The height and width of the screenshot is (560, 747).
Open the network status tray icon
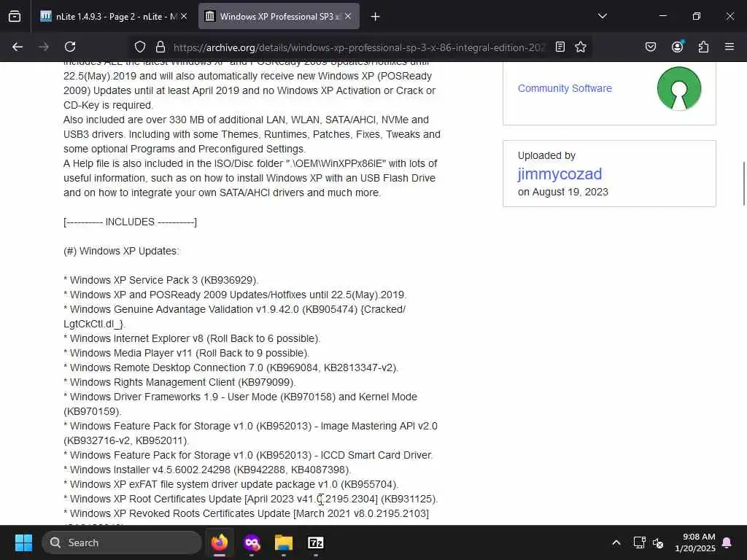[639, 542]
